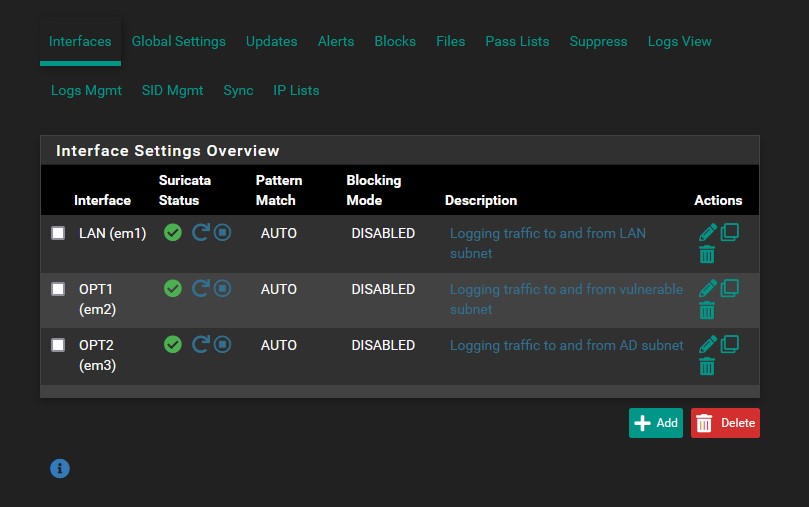The width and height of the screenshot is (809, 507).
Task: Click green running status icon for LAN
Action: point(173,233)
